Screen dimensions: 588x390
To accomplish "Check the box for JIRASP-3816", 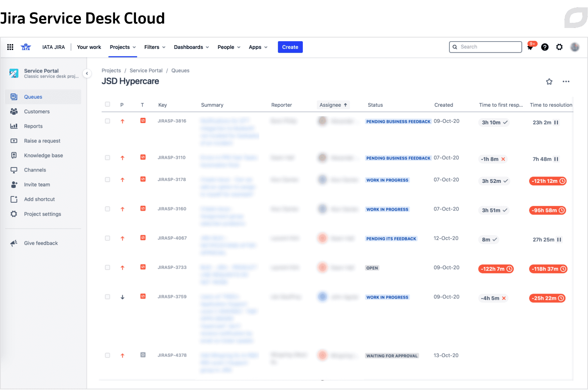I will 107,121.
